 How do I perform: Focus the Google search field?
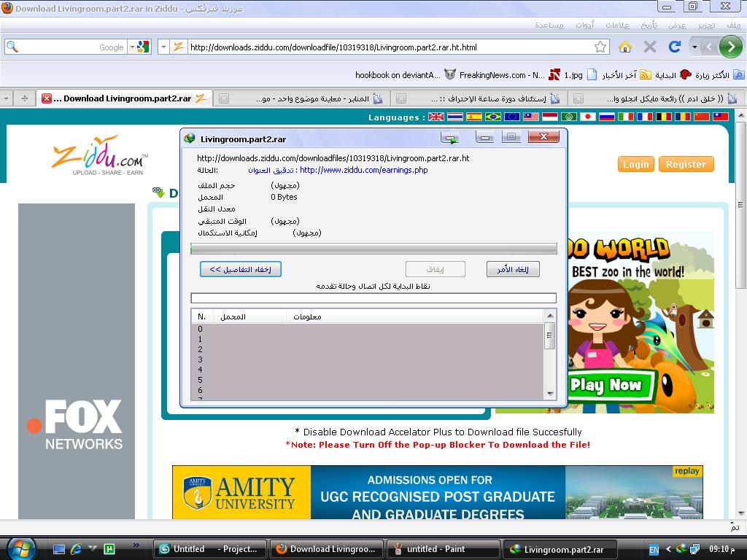72,47
